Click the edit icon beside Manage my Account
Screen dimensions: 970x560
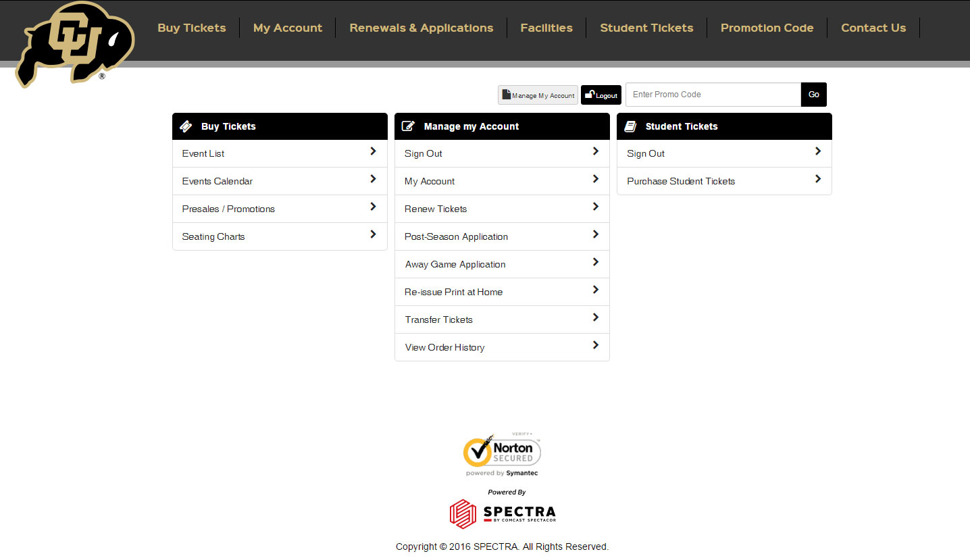(408, 126)
